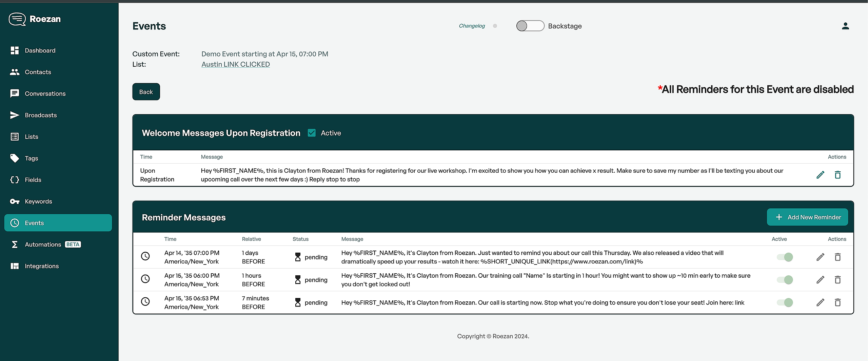
Task: Toggle Active switch for 7 minutes reminder
Action: [x=785, y=302]
